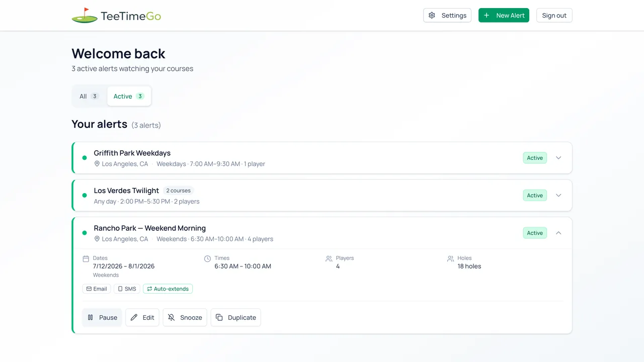The height and width of the screenshot is (362, 644).
Task: Click the bell-off Snooze icon
Action: pyautogui.click(x=172, y=318)
